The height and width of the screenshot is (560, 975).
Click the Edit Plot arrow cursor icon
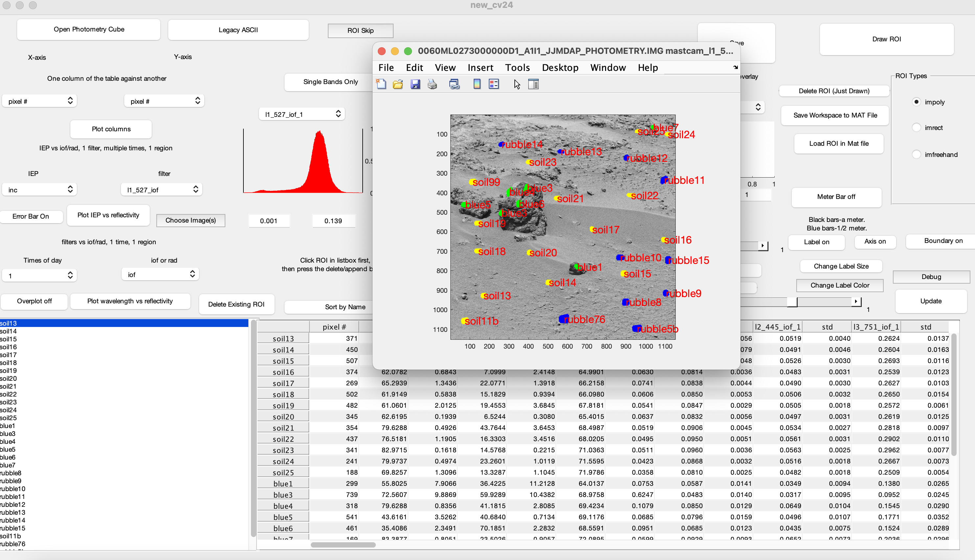coord(517,84)
